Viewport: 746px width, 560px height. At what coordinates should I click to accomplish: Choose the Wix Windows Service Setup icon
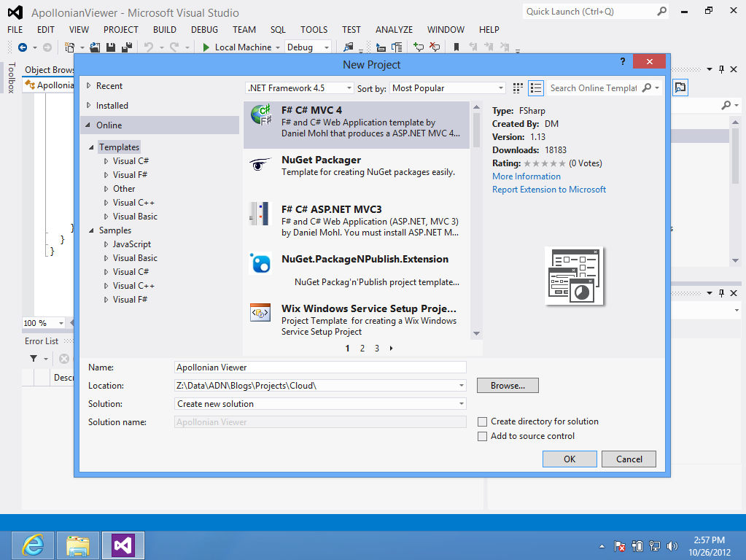[260, 314]
